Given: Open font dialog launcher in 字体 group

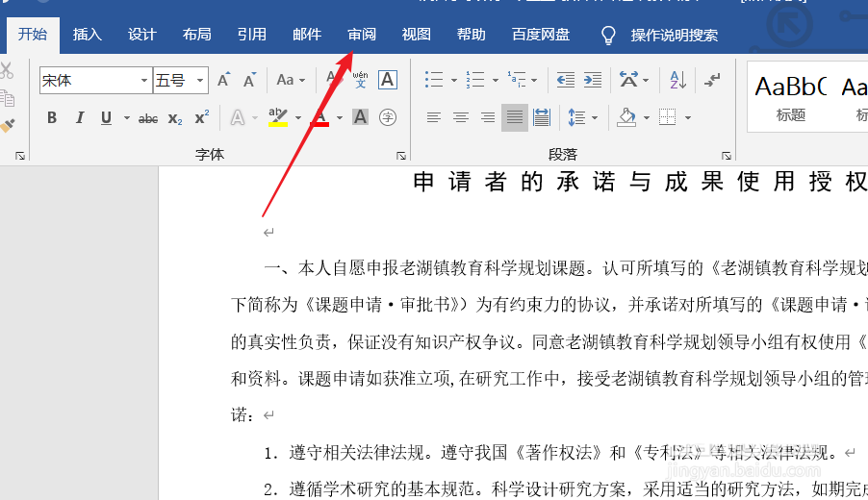Looking at the screenshot, I should click(401, 156).
